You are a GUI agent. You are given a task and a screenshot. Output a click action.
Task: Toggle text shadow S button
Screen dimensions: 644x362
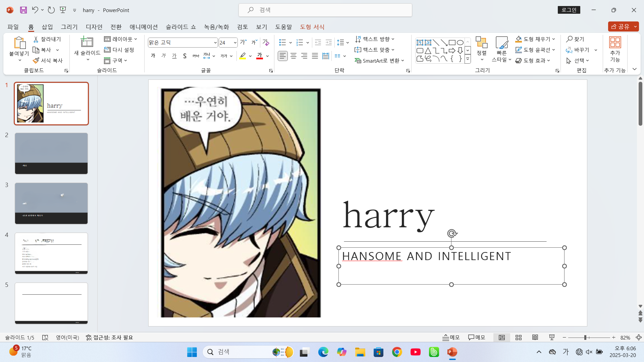coord(185,56)
